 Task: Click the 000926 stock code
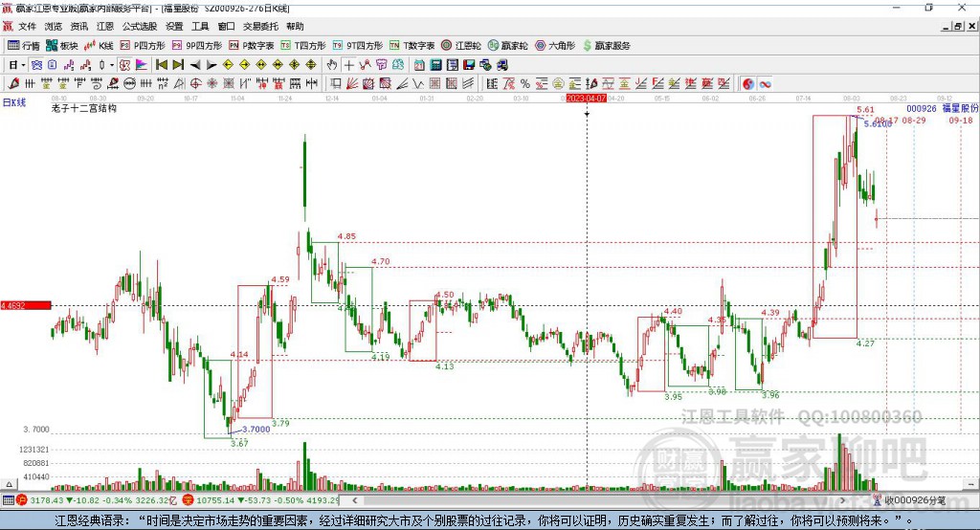click(922, 108)
